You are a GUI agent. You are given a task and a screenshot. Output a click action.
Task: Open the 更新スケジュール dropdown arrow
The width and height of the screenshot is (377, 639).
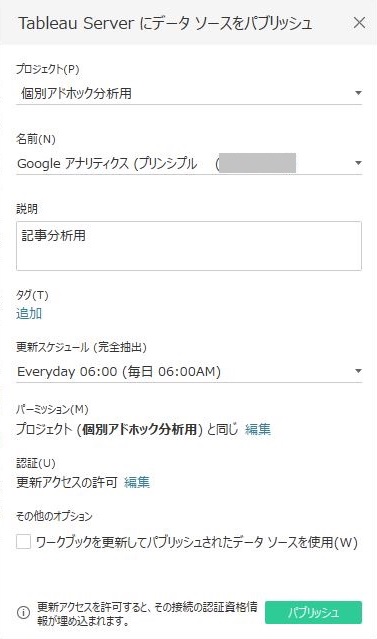tap(358, 371)
